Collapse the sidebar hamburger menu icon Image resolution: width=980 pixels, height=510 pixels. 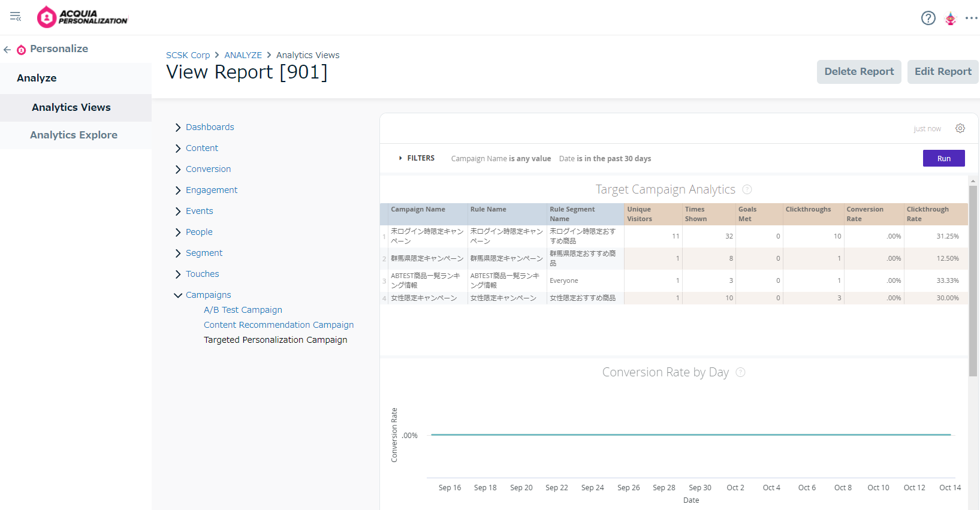16,17
